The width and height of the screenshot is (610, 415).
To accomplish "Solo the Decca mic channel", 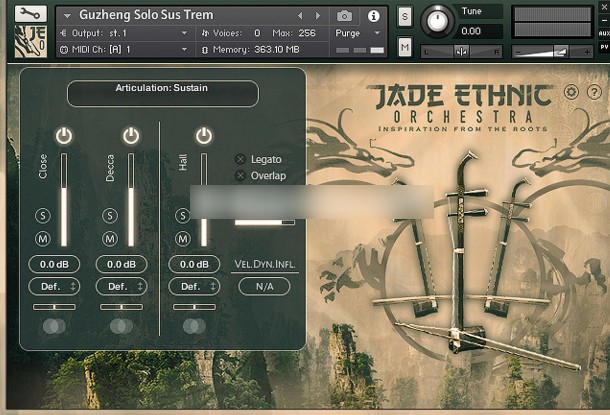I will (x=110, y=215).
